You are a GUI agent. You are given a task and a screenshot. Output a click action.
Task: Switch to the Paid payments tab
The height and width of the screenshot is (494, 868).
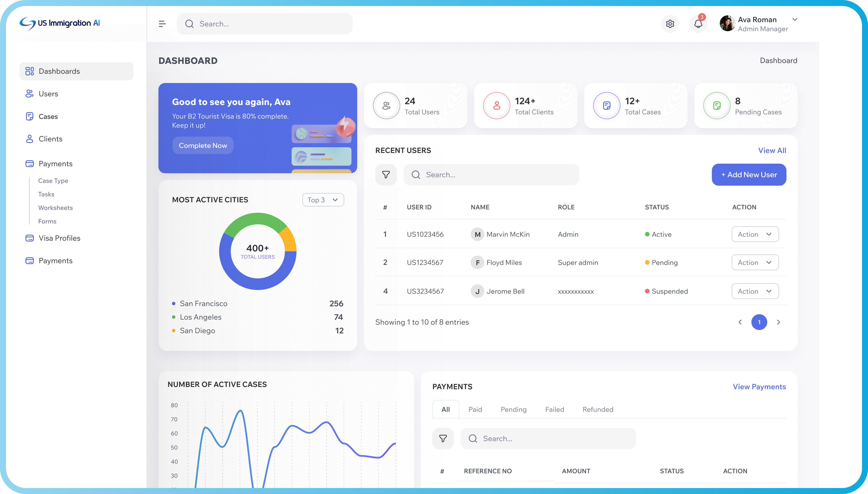[475, 409]
